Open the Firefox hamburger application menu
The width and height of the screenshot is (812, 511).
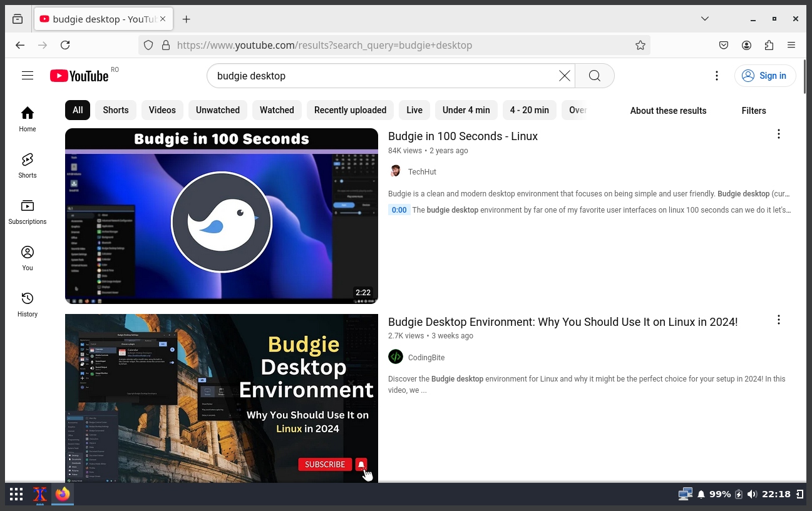click(791, 45)
